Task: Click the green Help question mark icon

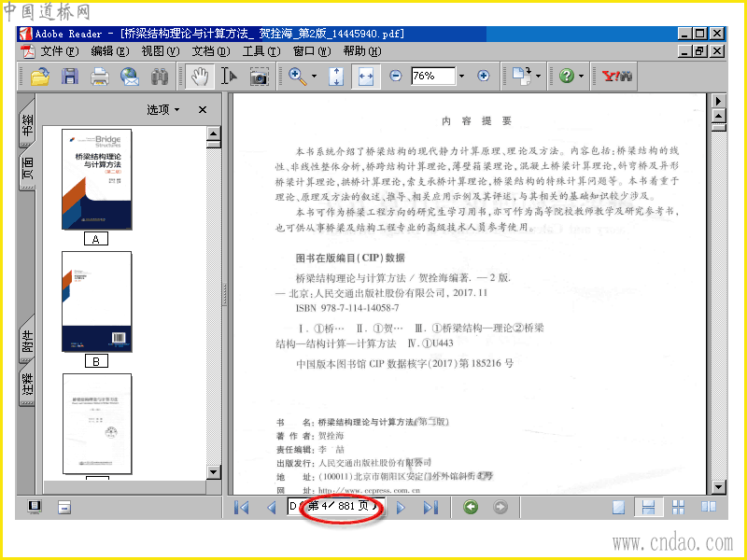Action: (567, 76)
